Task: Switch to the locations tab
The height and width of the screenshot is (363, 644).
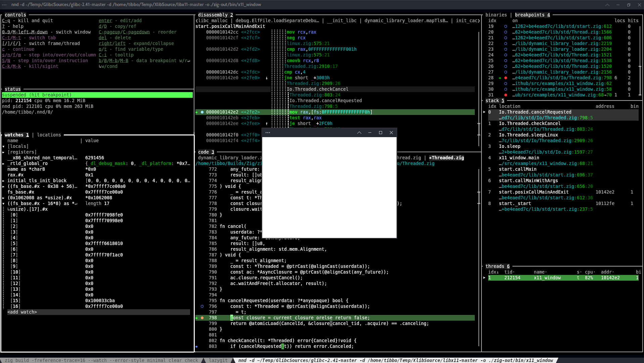Action: (x=49, y=135)
